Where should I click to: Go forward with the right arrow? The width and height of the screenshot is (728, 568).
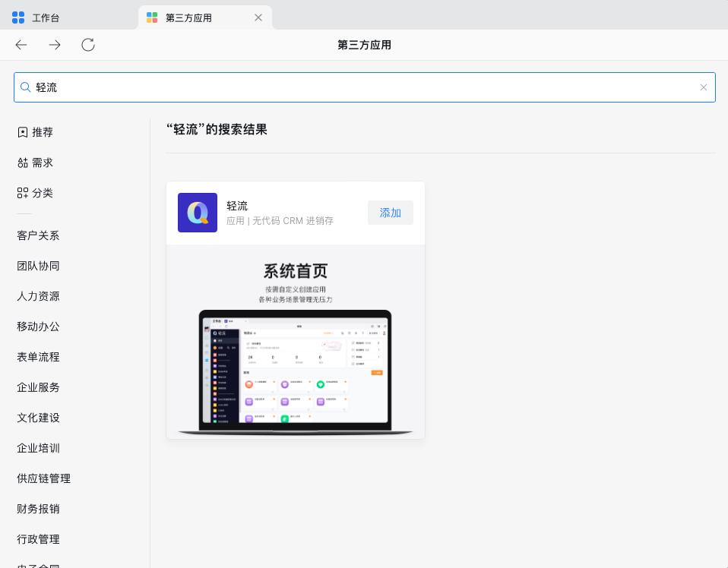[55, 45]
